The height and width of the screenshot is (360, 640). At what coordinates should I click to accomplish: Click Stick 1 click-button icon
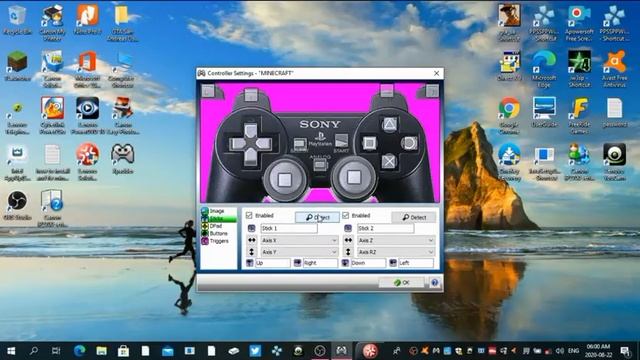(251, 229)
